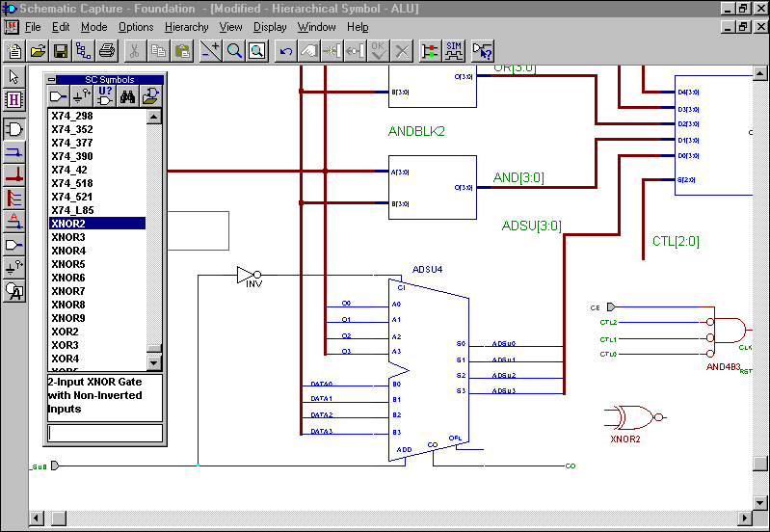Click the save diskette icon
770x532 pixels.
[61, 51]
